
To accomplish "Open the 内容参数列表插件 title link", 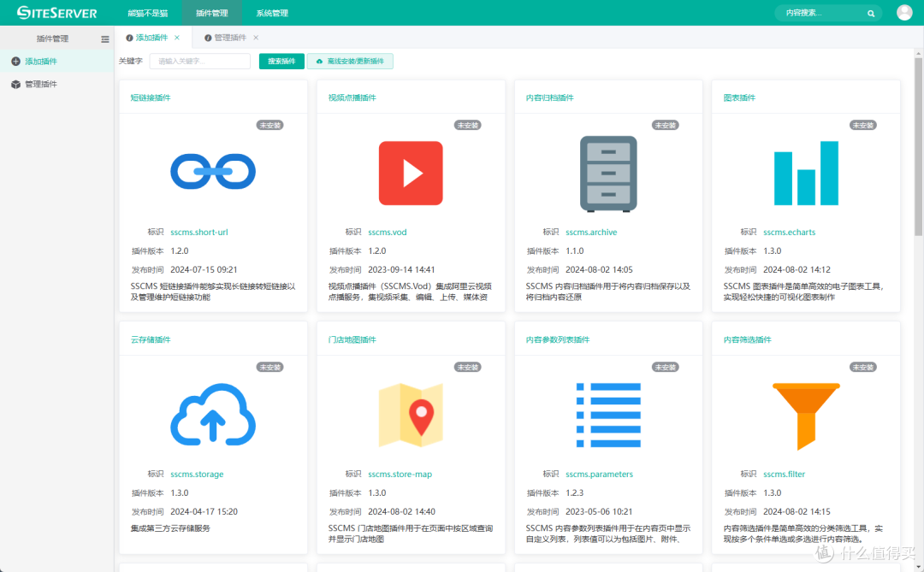I will 558,340.
